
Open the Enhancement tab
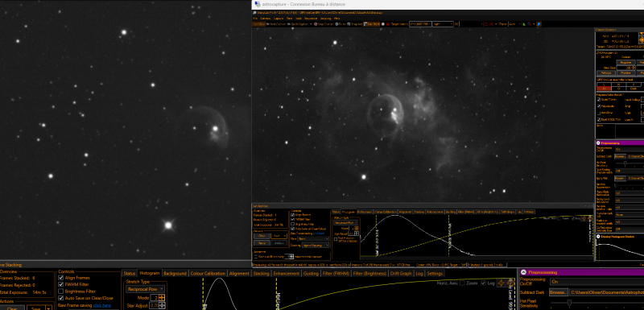(x=287, y=273)
